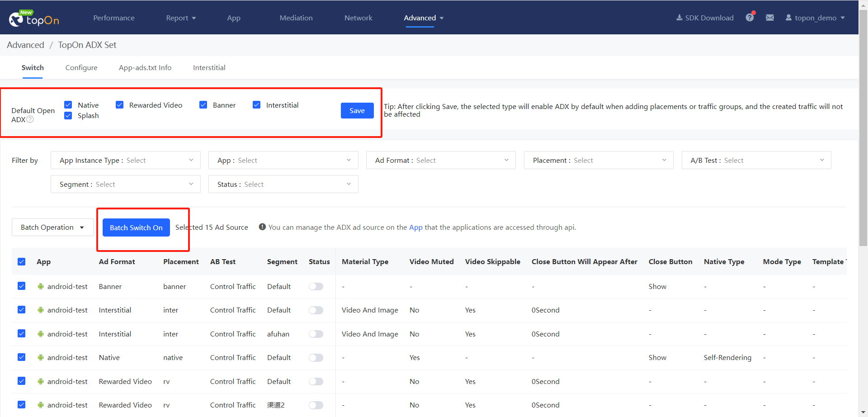
Task: Toggle the Banner row status switch
Action: coord(316,286)
